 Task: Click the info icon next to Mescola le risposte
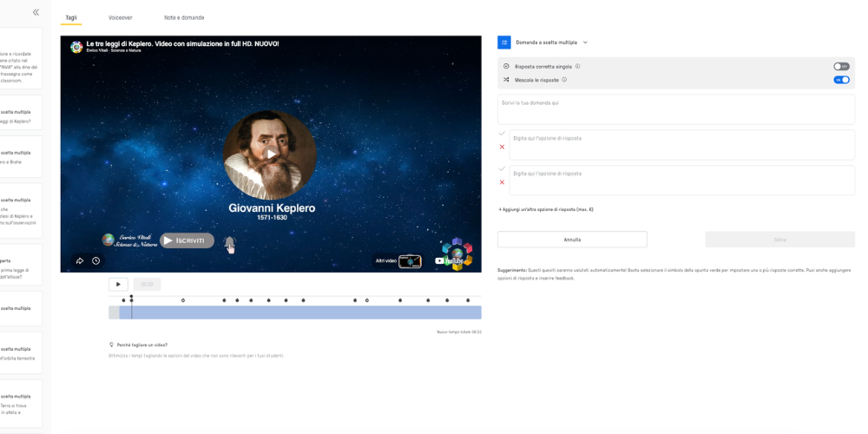coord(564,80)
